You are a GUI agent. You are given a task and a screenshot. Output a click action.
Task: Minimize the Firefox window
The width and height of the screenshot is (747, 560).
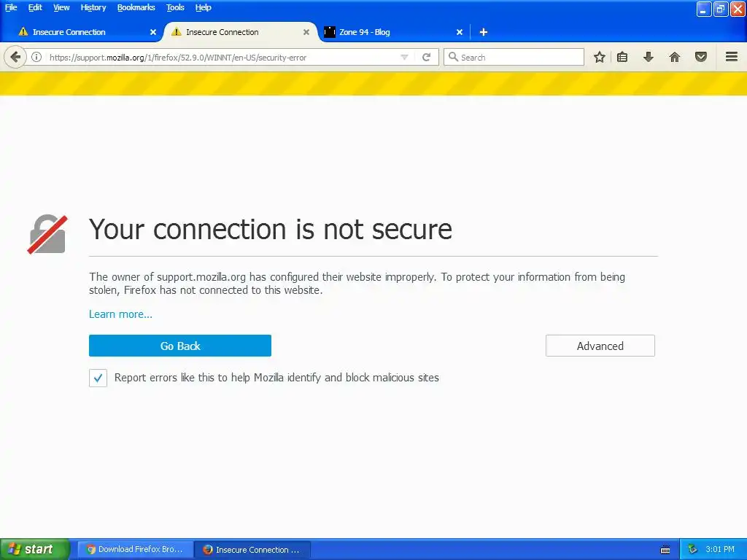703,9
